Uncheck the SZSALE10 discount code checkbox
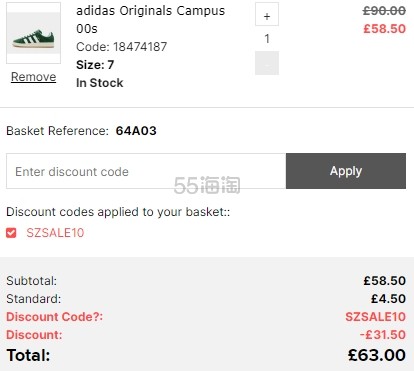414x371 pixels. 11,233
